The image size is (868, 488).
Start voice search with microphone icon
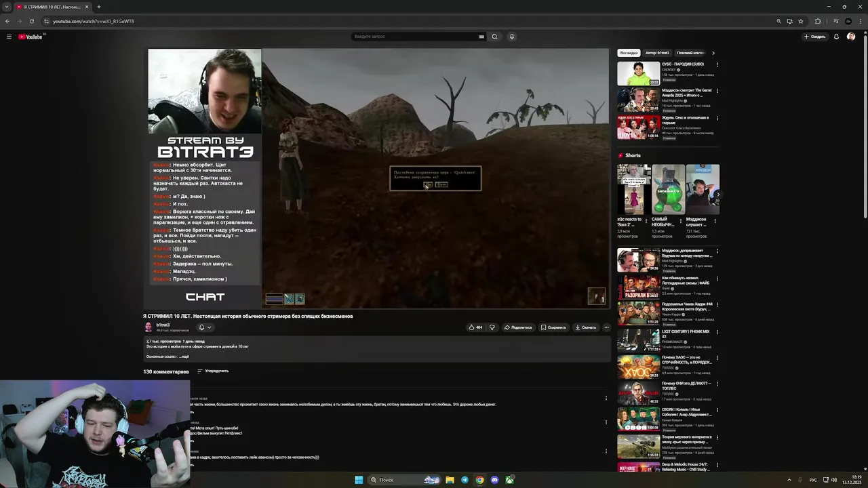coord(512,37)
